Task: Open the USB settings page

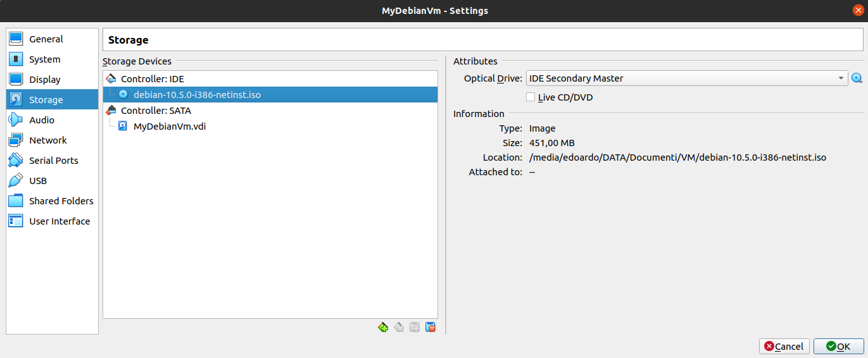Action: click(x=52, y=181)
